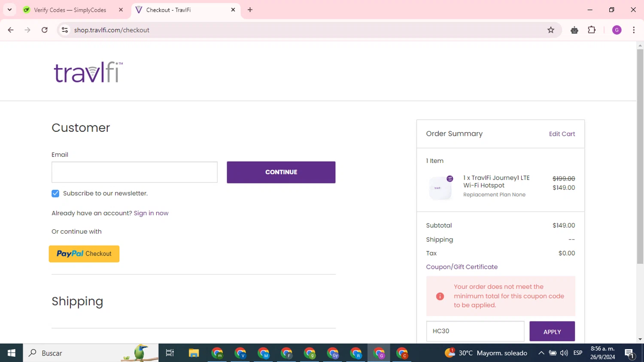Uncheck Subscribe to our newsletter
Image resolution: width=644 pixels, height=362 pixels.
(x=55, y=194)
